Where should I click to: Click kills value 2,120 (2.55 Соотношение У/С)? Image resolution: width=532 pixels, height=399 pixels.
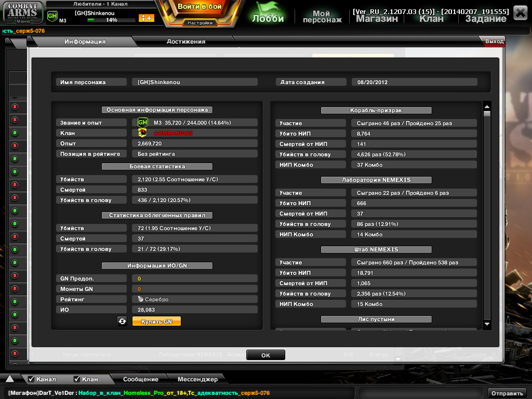tap(195, 179)
